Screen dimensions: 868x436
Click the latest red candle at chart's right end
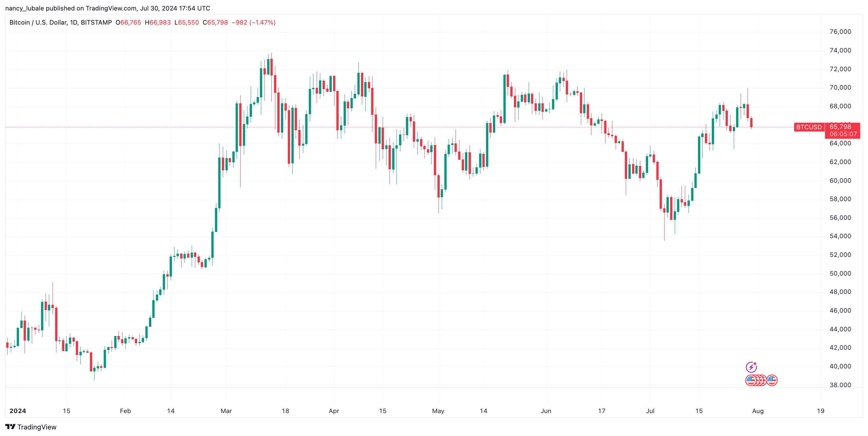pyautogui.click(x=752, y=123)
